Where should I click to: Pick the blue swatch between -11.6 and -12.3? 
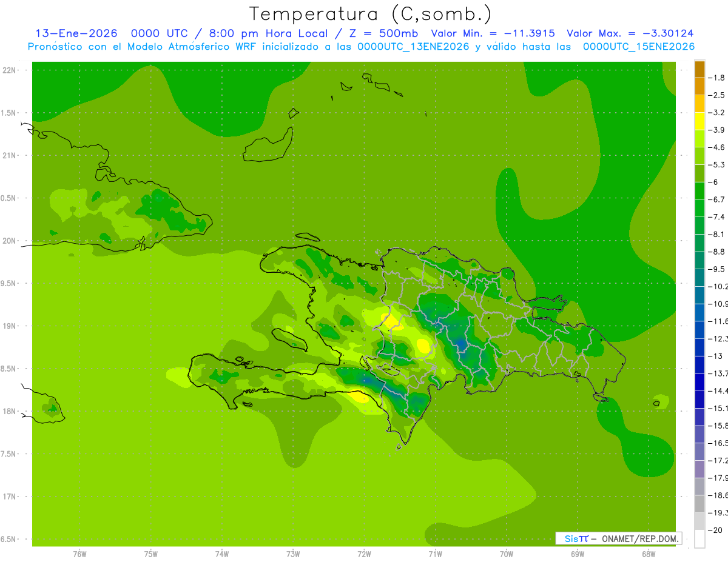[x=699, y=329]
